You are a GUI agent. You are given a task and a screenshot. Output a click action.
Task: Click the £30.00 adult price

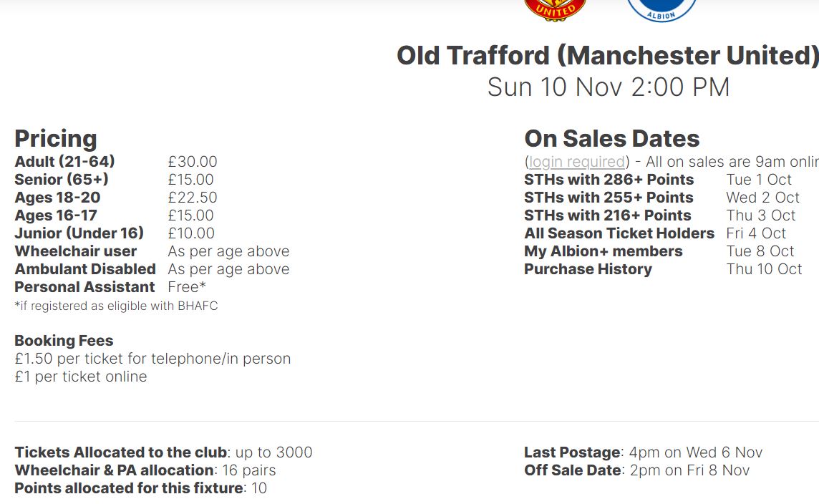(192, 162)
